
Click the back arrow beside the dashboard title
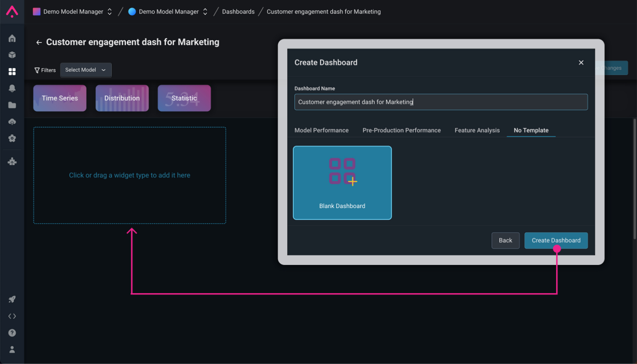pyautogui.click(x=39, y=42)
